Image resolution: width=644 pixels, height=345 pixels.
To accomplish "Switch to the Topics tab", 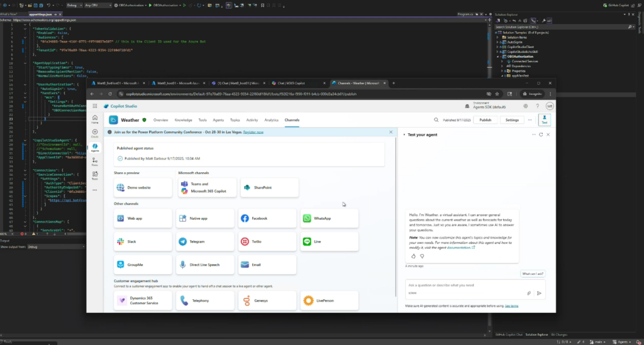I will (235, 120).
